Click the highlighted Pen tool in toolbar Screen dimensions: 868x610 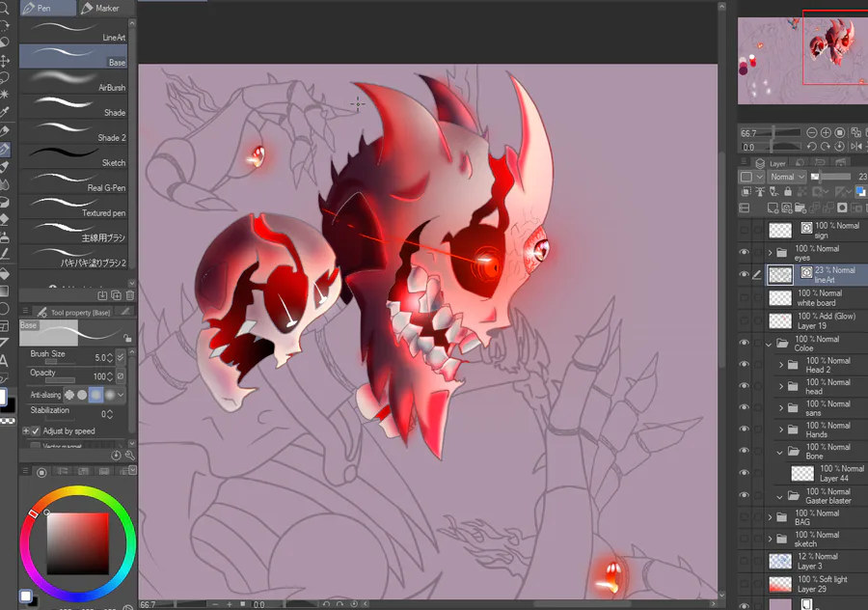click(x=5, y=149)
